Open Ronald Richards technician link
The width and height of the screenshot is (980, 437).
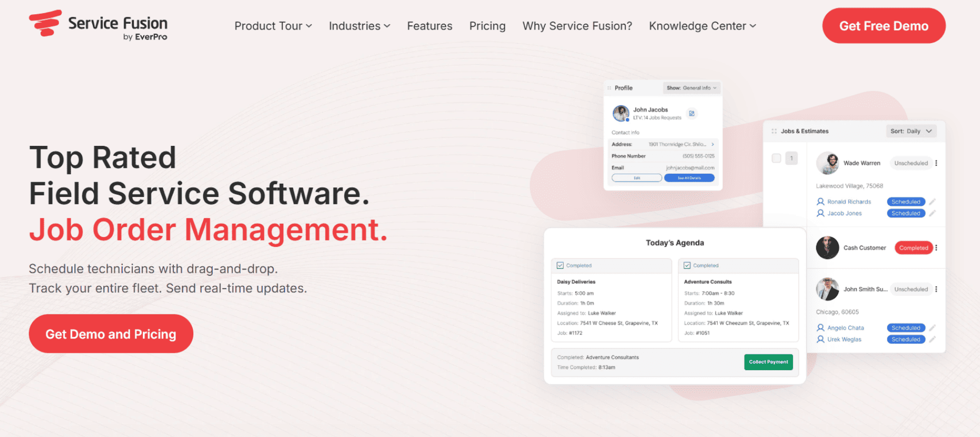[849, 202]
